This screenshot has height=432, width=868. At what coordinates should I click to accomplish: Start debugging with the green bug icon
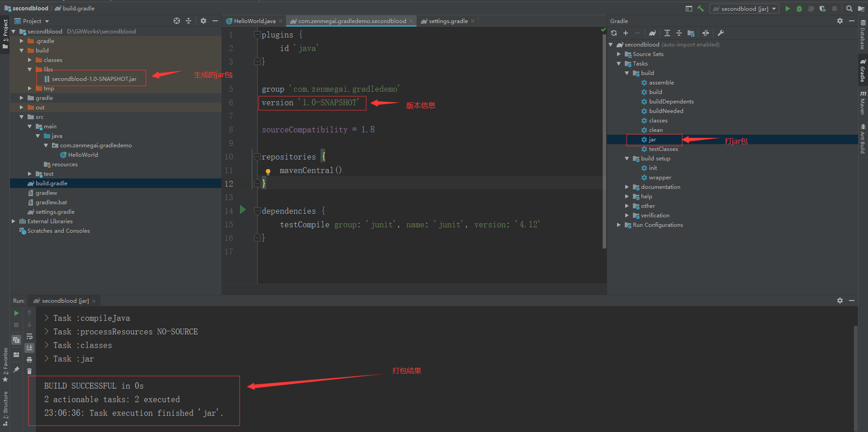(799, 9)
